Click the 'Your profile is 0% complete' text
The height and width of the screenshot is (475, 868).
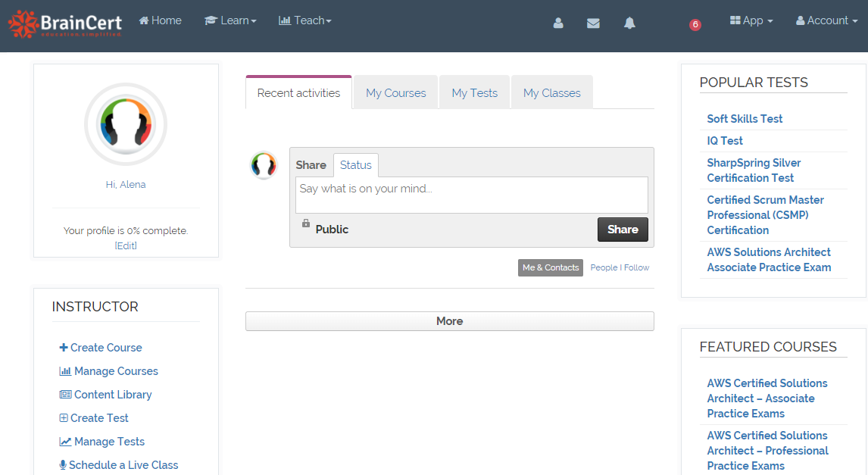coord(126,230)
